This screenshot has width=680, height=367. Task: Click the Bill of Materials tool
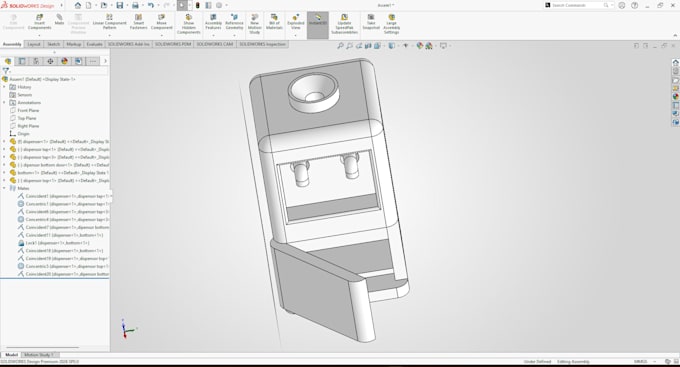pos(274,22)
